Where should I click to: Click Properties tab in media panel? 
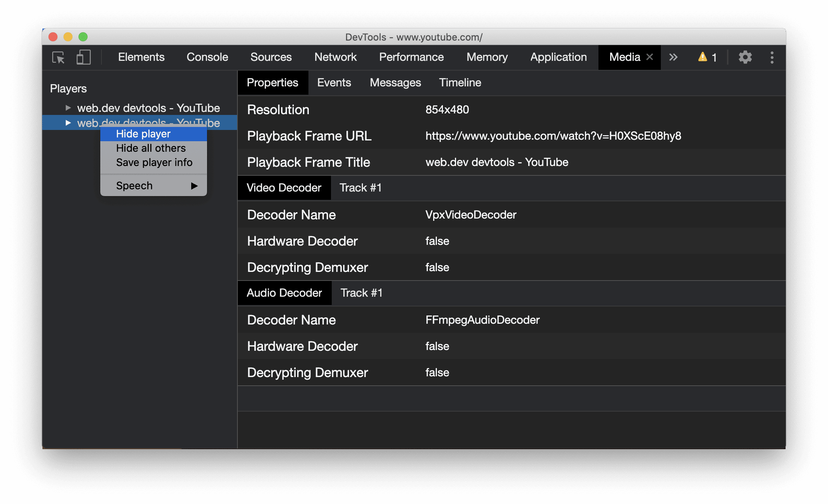pos(273,83)
